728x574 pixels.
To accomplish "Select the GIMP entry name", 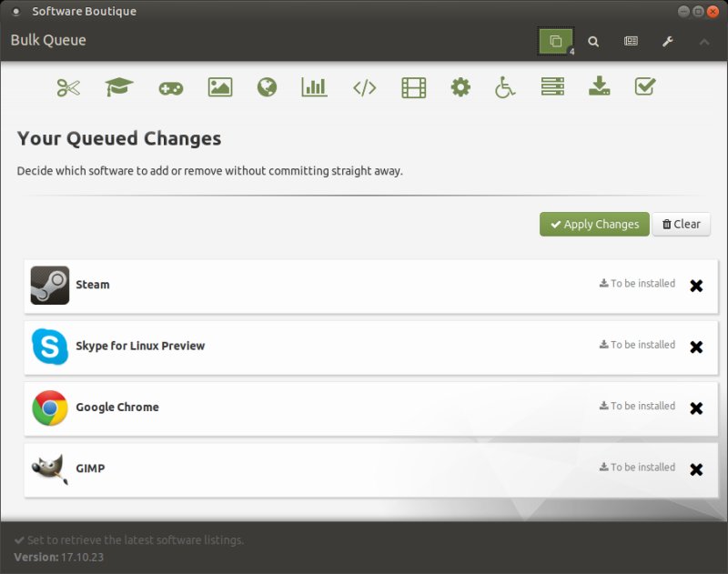I will (x=90, y=468).
